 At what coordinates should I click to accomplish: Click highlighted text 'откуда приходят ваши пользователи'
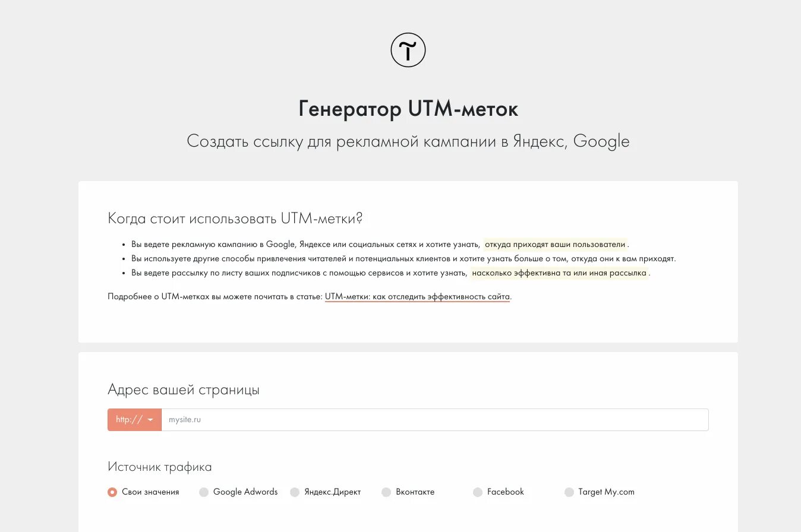pos(555,244)
